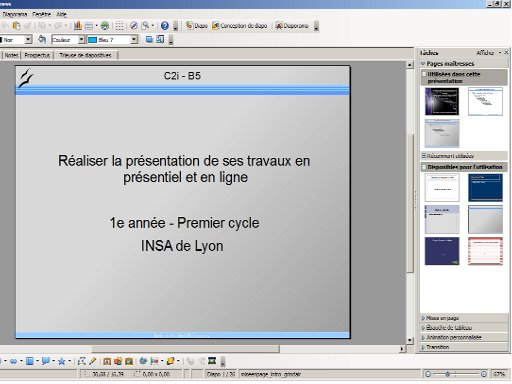Open the Fontwork gallery icon

(107, 361)
